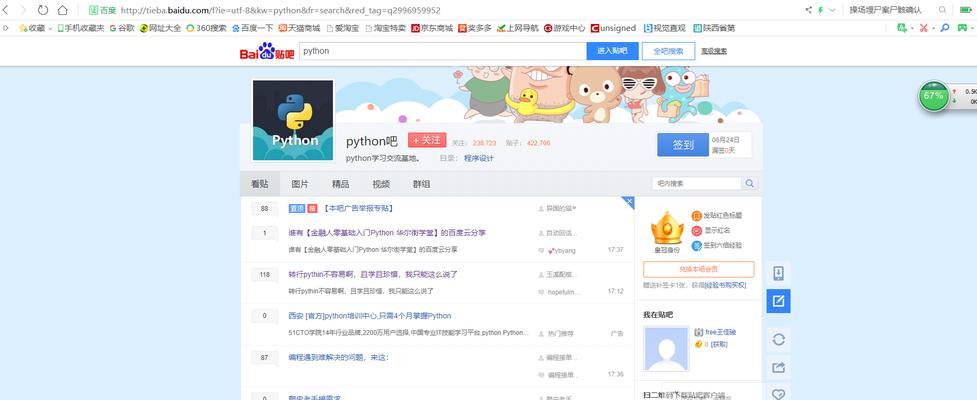The height and width of the screenshot is (400, 977).
Task: Open the 编程遇到难解决的问题 post
Action: [338, 358]
